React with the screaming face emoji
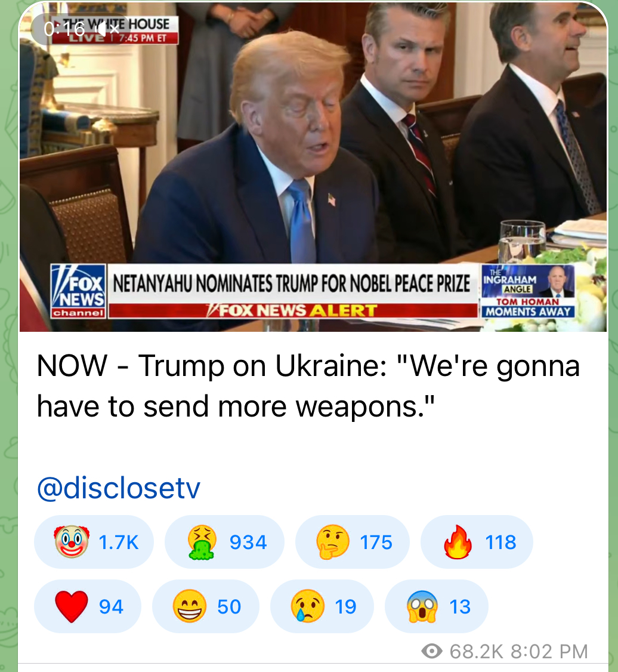The image size is (618, 672). tap(437, 606)
